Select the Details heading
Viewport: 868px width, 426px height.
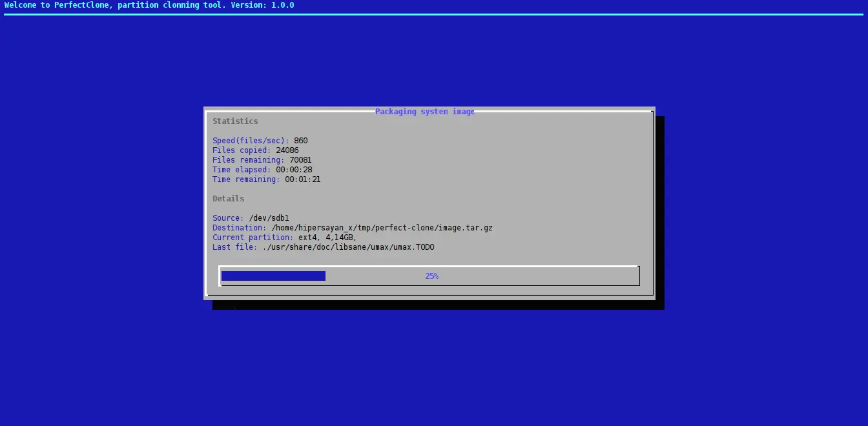pyautogui.click(x=229, y=199)
